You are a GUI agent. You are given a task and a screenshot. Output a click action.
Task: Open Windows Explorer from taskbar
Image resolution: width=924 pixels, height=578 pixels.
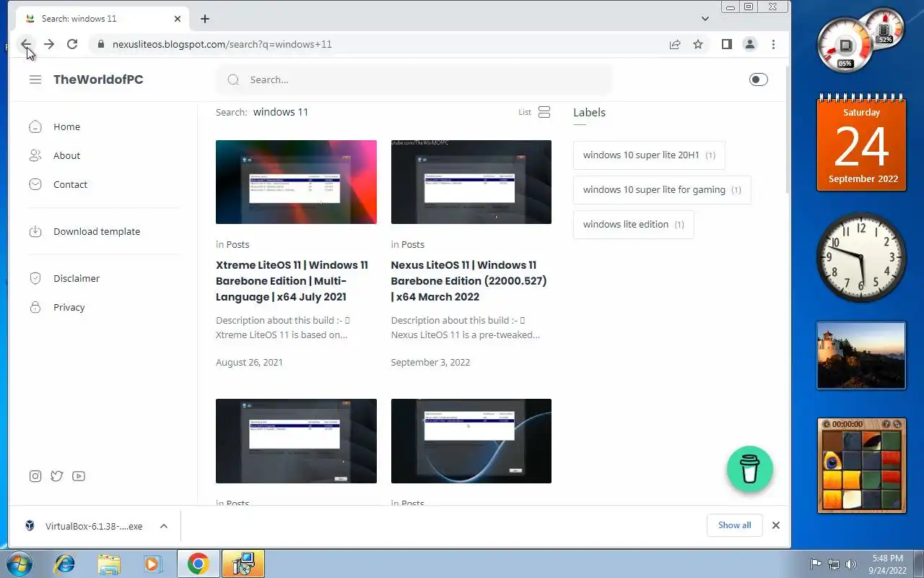point(108,564)
